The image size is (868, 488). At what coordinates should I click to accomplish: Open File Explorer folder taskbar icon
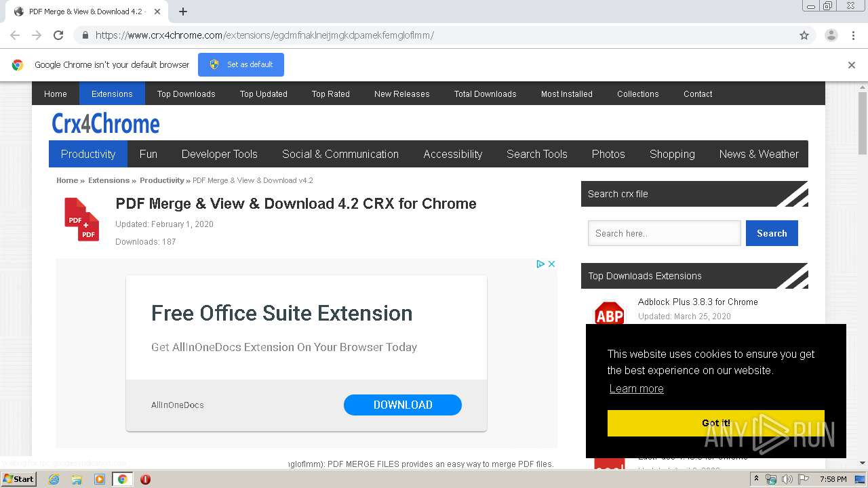pyautogui.click(x=77, y=479)
